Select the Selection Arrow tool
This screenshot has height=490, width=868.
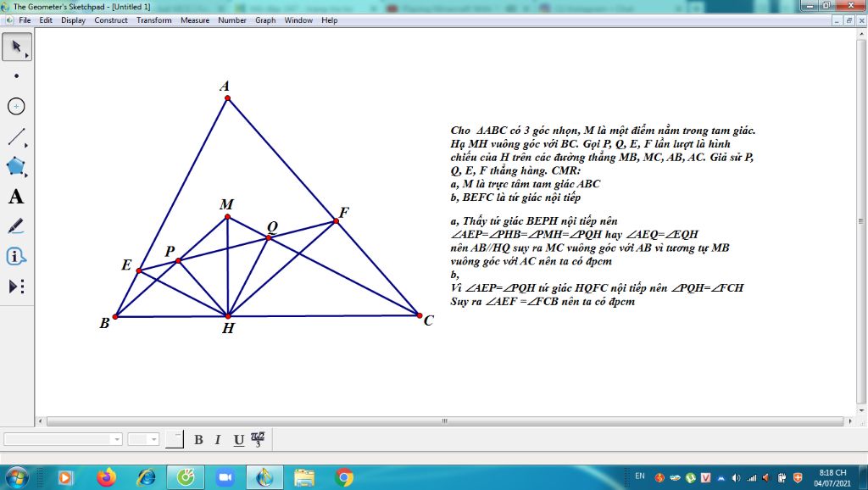pos(17,47)
